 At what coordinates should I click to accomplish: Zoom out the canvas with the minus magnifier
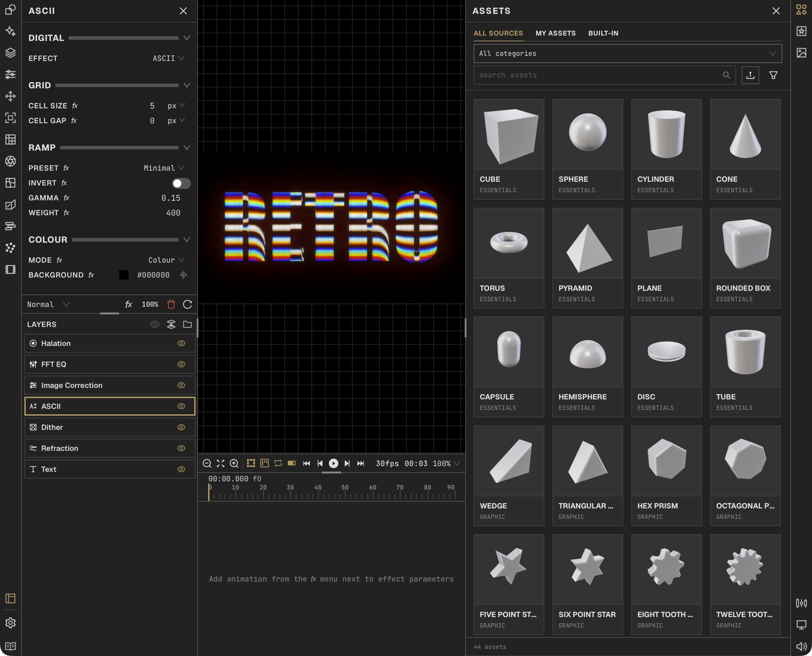pos(207,463)
